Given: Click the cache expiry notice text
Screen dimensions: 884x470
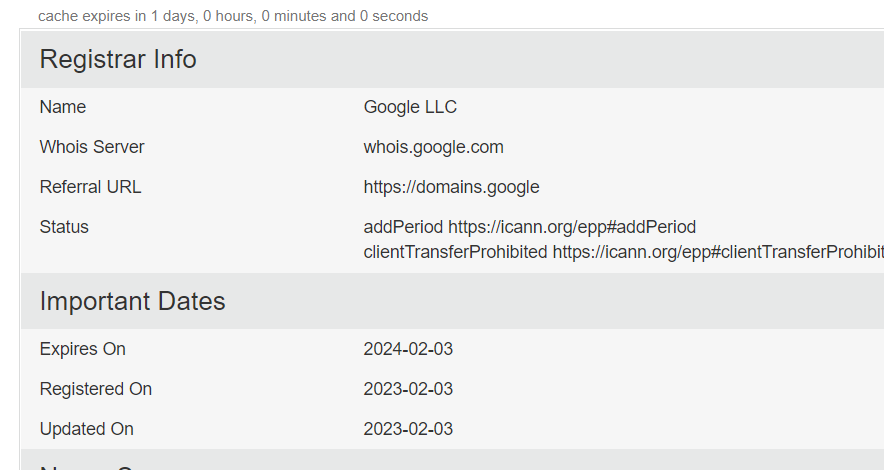Looking at the screenshot, I should (232, 16).
